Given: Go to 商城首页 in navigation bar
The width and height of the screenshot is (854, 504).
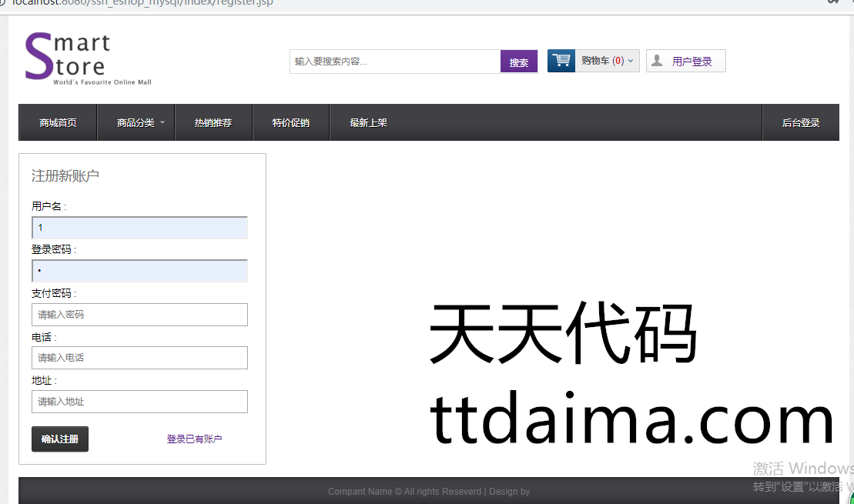Looking at the screenshot, I should tap(58, 123).
